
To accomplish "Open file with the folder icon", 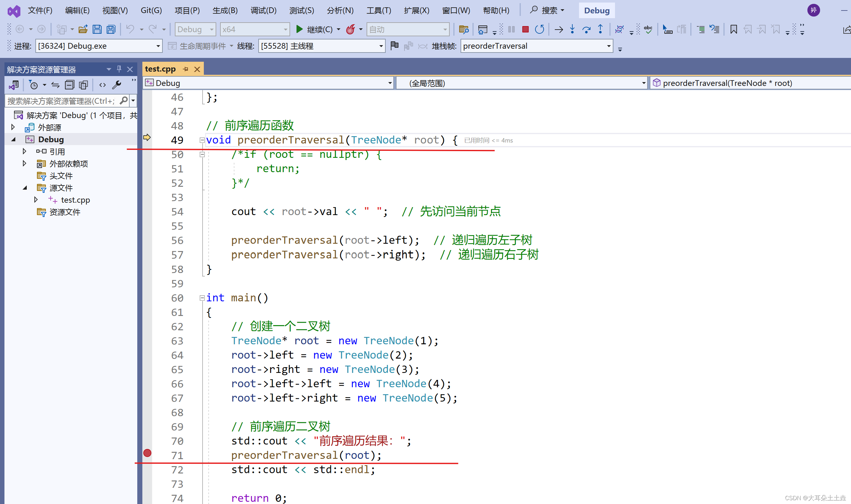I will [83, 30].
